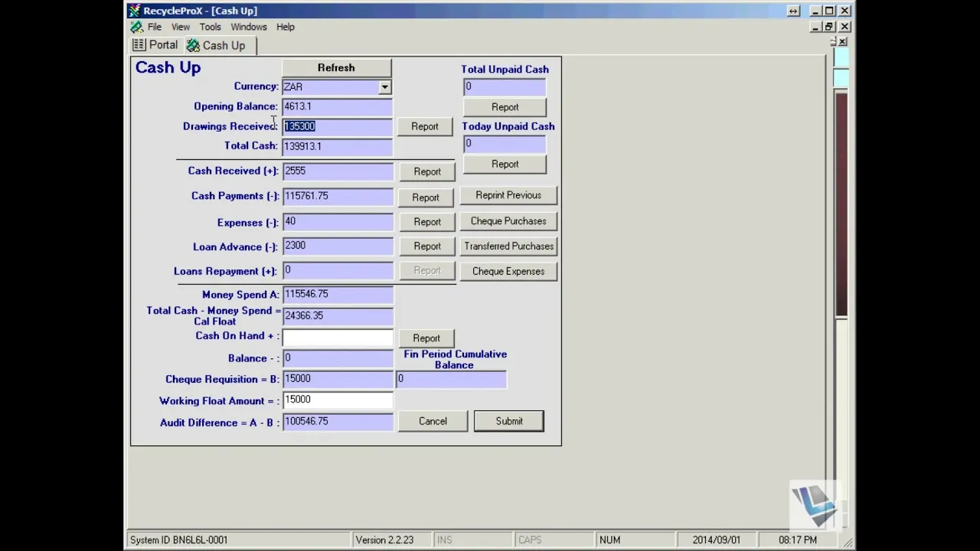Focus the Audit Difference field

click(337, 422)
